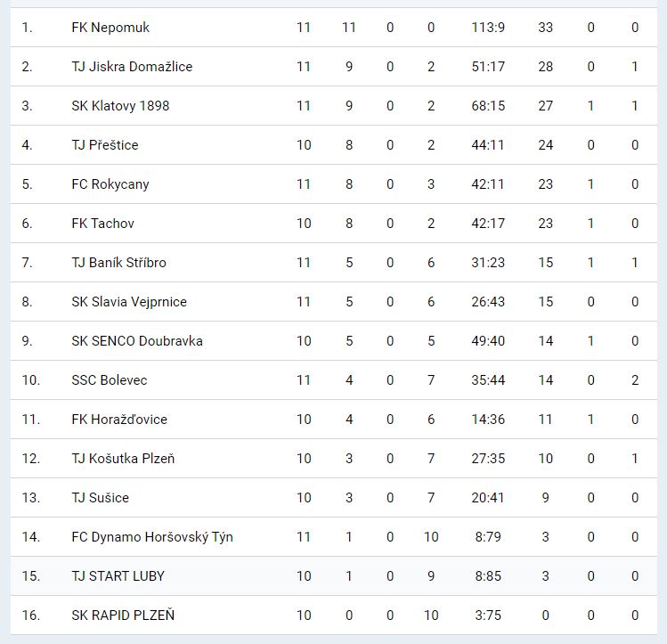Select SK Slavia Vejprnice in the table
667x644 pixels.
pyautogui.click(x=129, y=302)
